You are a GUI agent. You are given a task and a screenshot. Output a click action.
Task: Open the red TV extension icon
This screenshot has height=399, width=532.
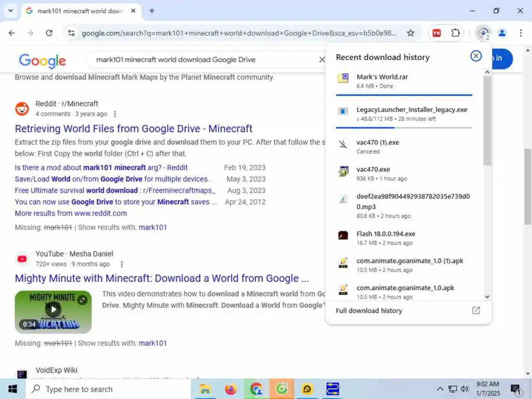coord(436,33)
